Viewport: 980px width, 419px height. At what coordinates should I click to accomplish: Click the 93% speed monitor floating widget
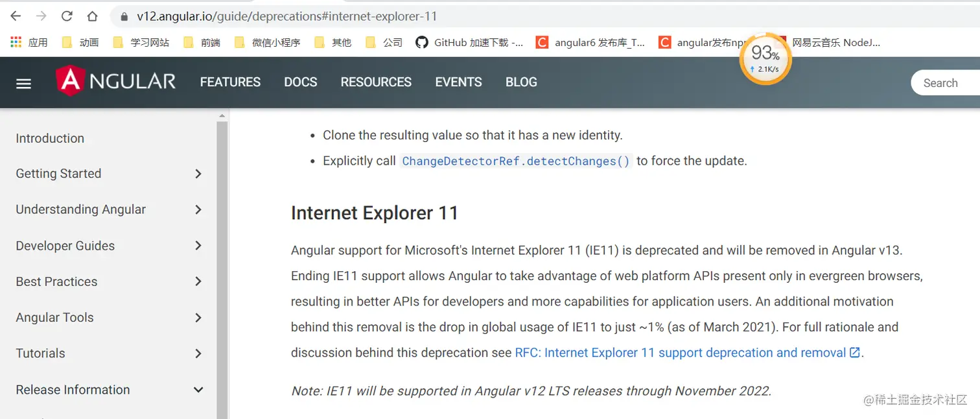click(x=765, y=58)
